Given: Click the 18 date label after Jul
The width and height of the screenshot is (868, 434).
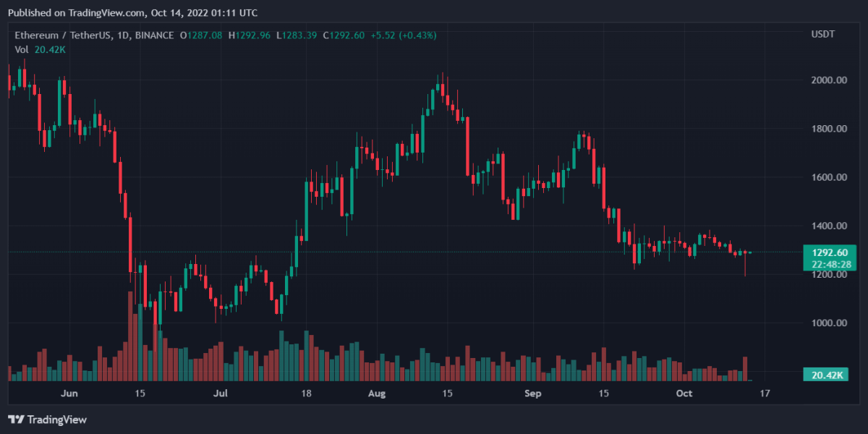Looking at the screenshot, I should click(306, 393).
